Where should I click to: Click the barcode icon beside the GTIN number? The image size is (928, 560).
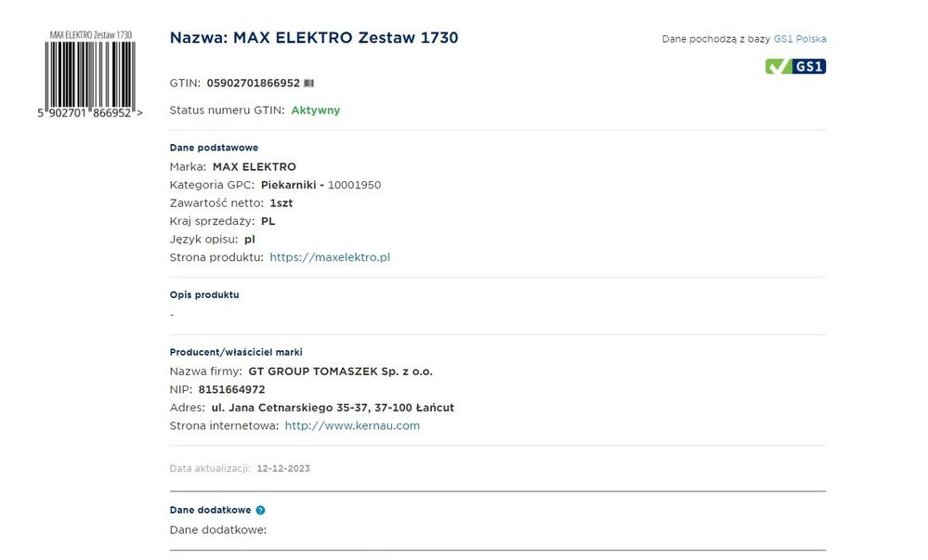309,84
